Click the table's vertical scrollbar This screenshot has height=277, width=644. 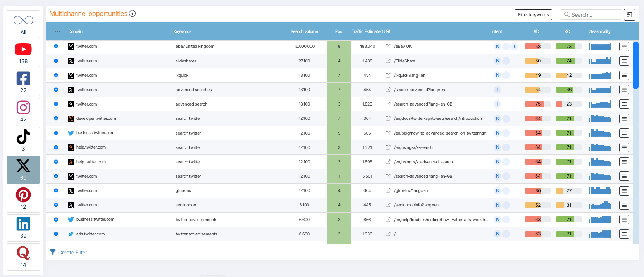(x=635, y=65)
